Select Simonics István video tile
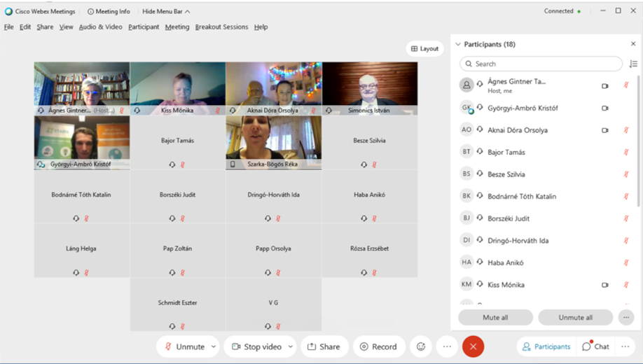This screenshot has height=364, width=643. (x=370, y=88)
